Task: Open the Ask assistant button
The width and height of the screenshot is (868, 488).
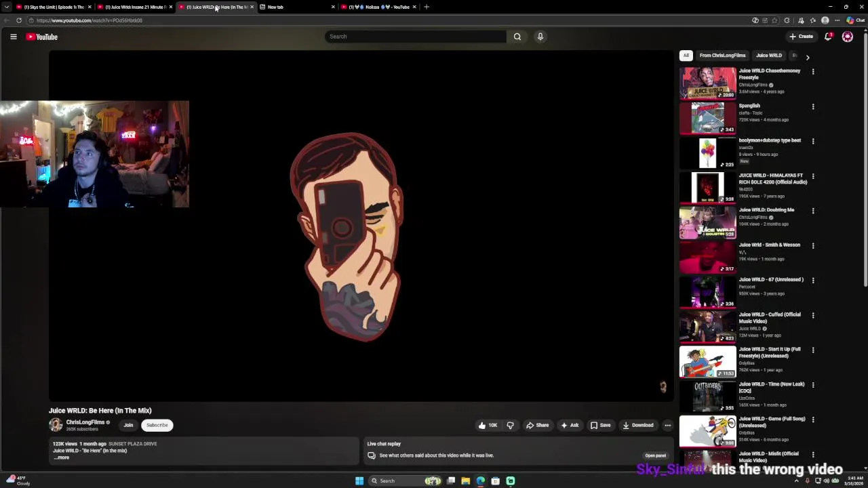Action: tap(570, 425)
